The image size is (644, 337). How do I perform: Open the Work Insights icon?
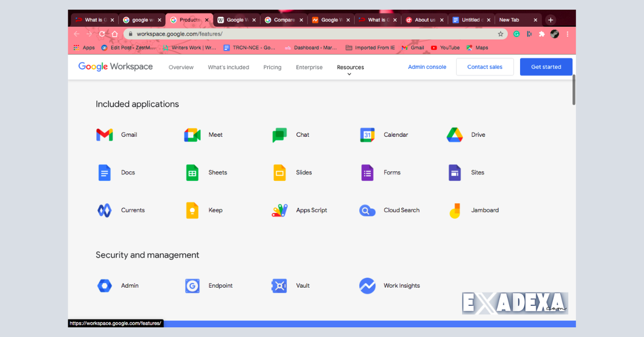click(367, 285)
